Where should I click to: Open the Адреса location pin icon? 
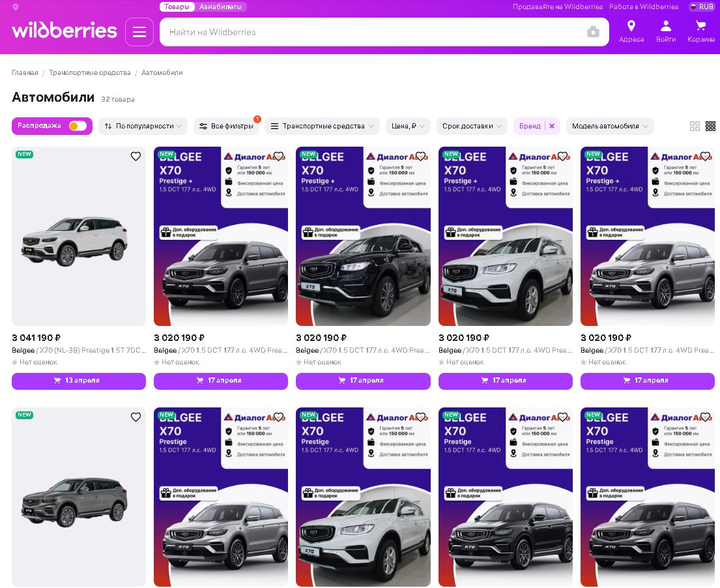pos(631,27)
